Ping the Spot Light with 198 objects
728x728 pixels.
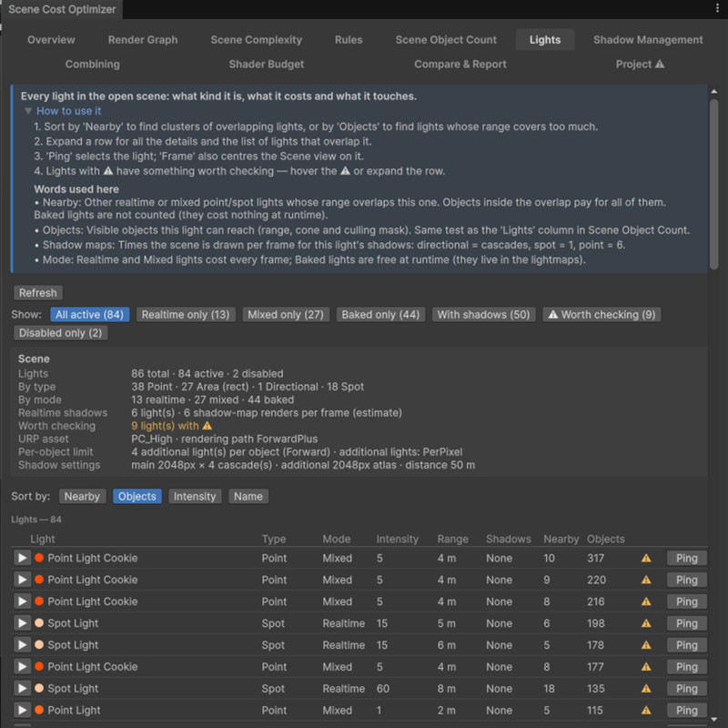pos(687,623)
